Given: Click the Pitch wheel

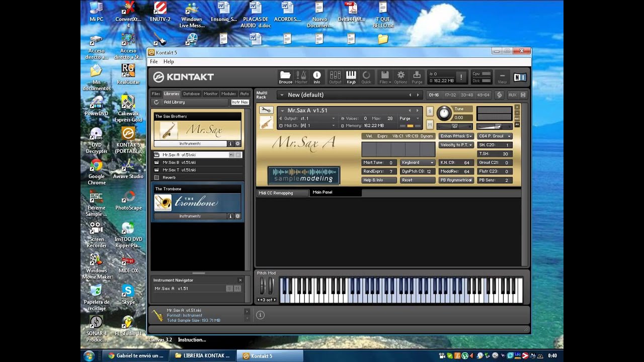Looking at the screenshot, I should coord(262,286).
